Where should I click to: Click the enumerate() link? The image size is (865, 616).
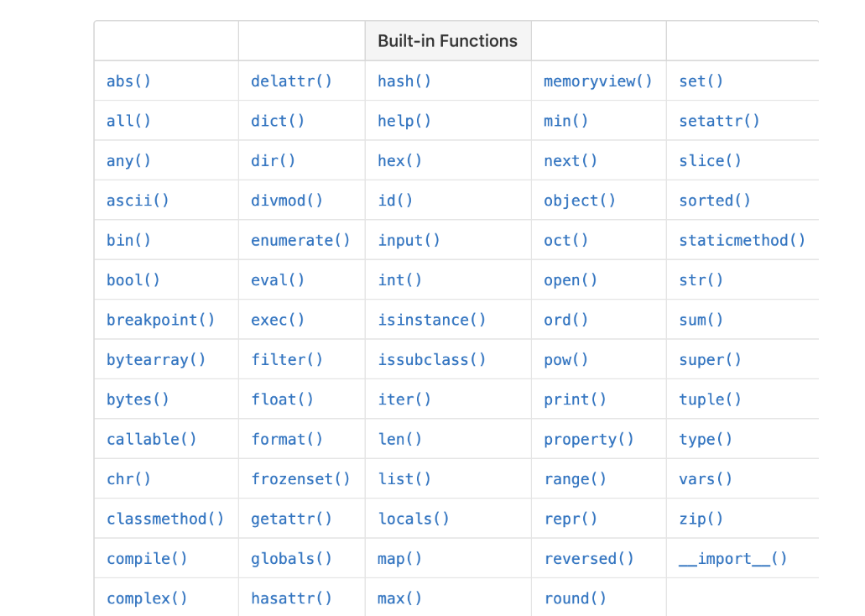coord(300,241)
